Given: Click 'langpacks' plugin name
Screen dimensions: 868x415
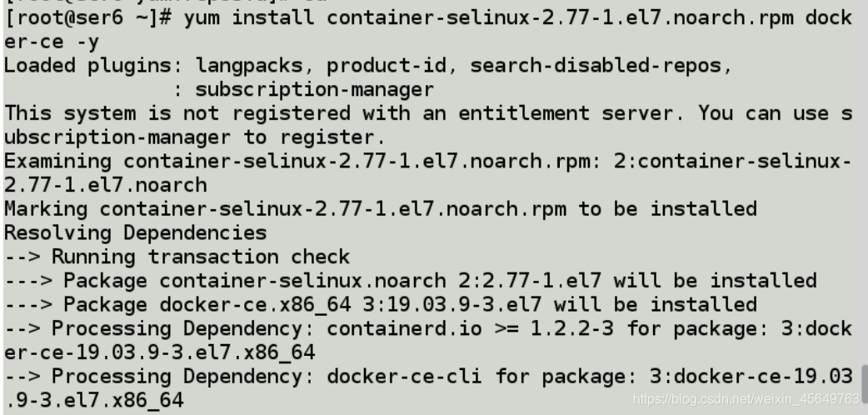Looking at the screenshot, I should [249, 65].
